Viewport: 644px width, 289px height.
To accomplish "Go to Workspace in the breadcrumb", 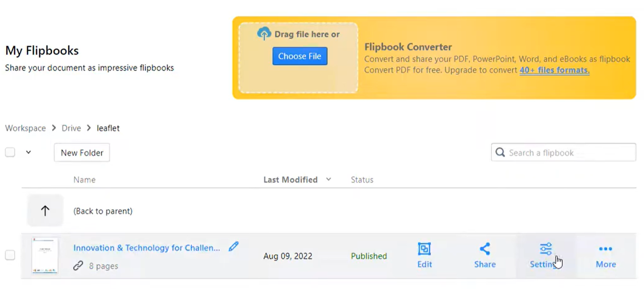I will pyautogui.click(x=25, y=128).
